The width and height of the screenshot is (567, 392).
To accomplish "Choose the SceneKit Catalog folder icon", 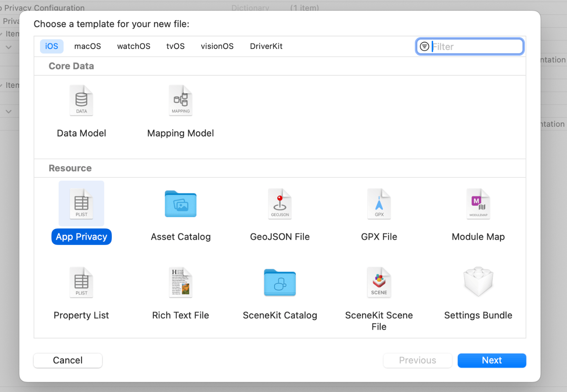I will [280, 282].
